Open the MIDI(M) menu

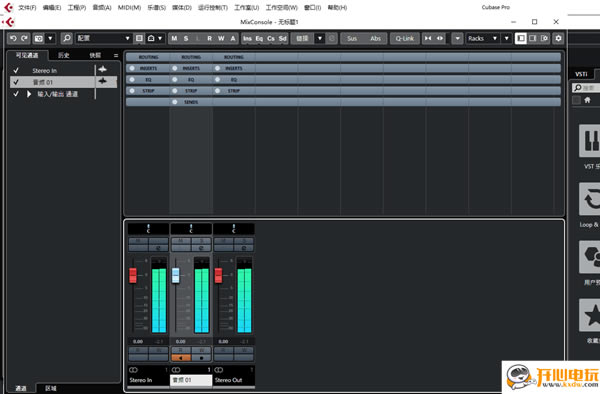[129, 7]
